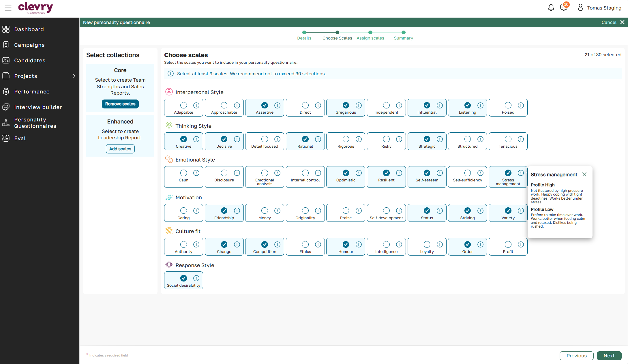This screenshot has width=628, height=364.
Task: Uncheck the Assertive scale
Action: tap(265, 105)
